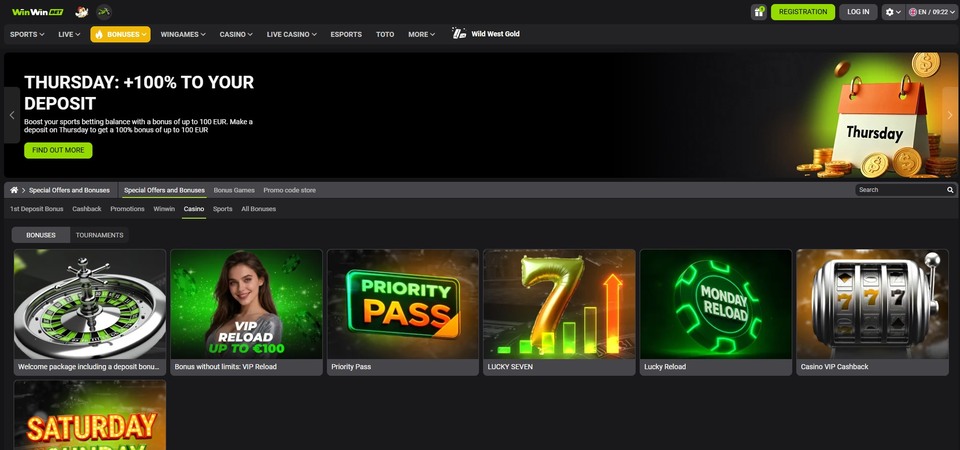This screenshot has height=450, width=960.
Task: Select Special Offers and Bonuses tab
Action: 164,190
